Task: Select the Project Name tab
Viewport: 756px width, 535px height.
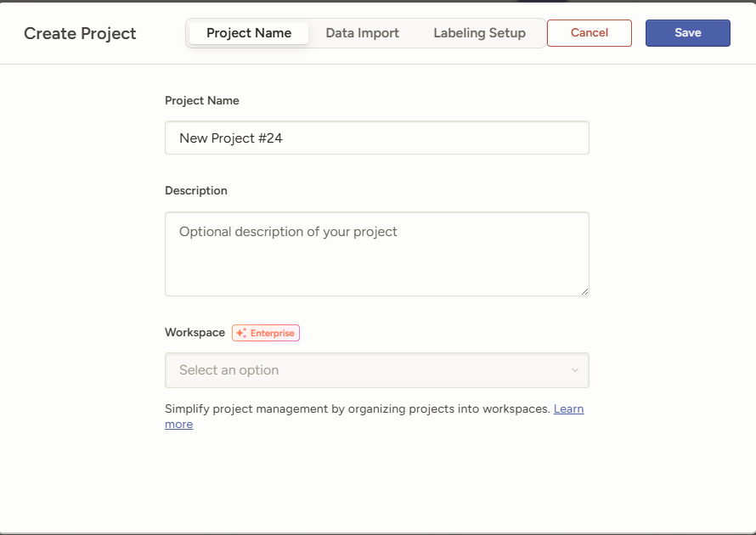Action: coord(249,33)
